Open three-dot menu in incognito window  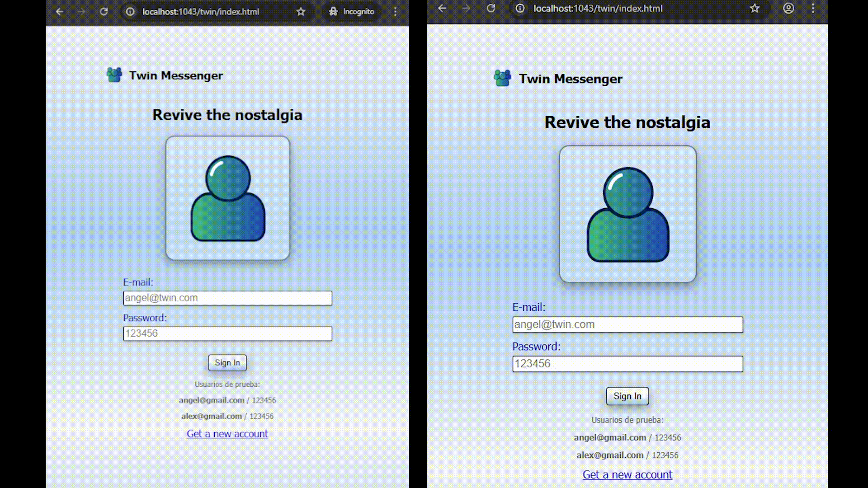click(x=395, y=12)
